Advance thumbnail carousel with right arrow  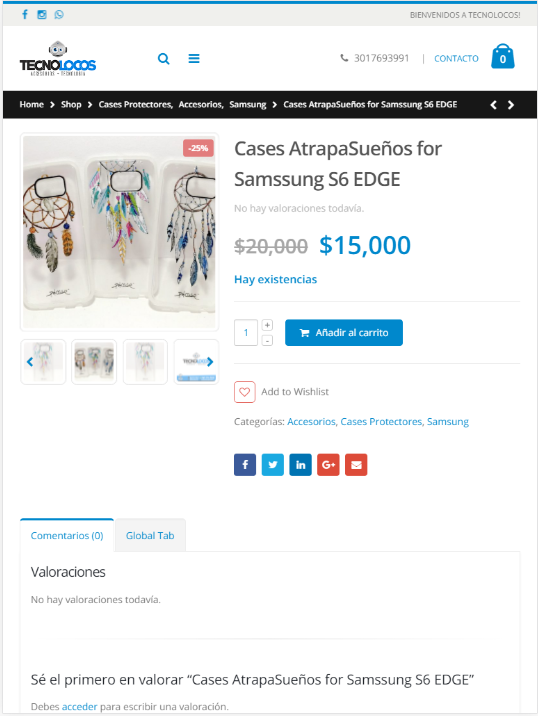tap(210, 362)
